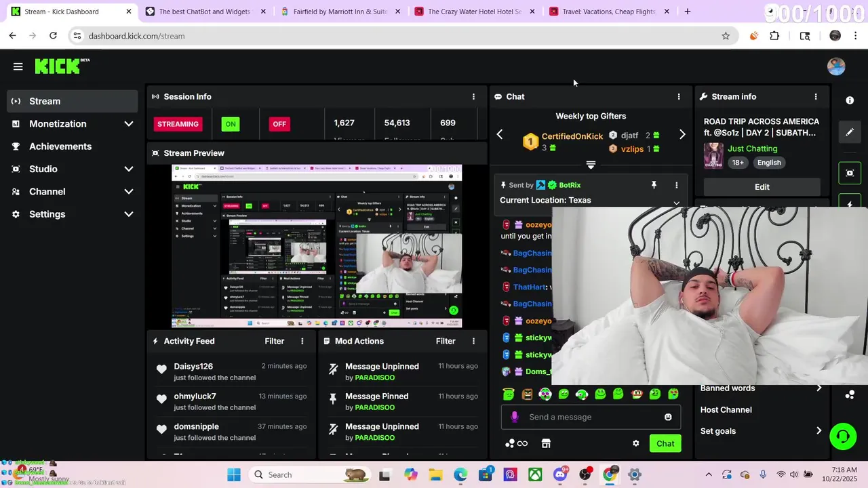Click the purple microphone icon in chat input
This screenshot has height=488, width=868.
point(515,417)
